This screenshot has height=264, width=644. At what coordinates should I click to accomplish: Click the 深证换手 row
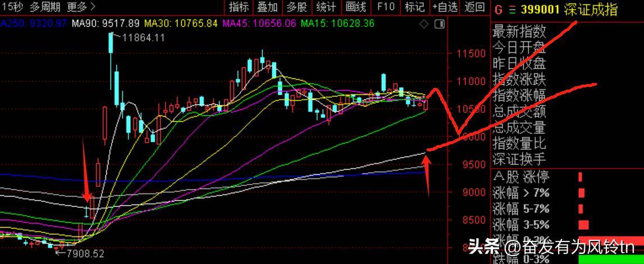point(519,160)
